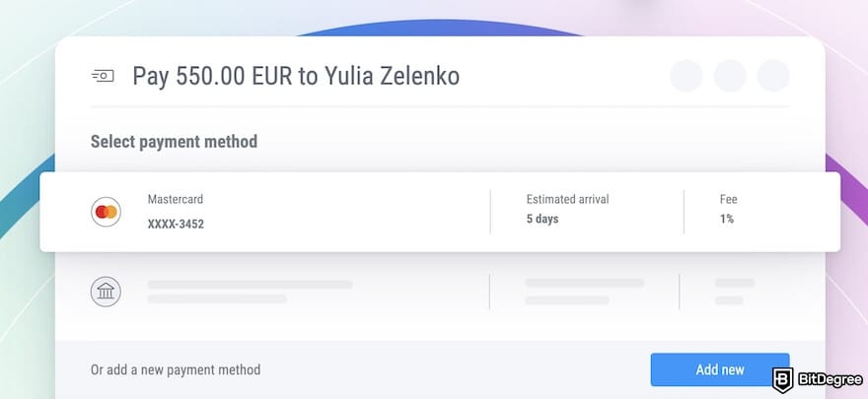Click the Mastercard card name label
Viewport: 868px width, 399px height.
tap(176, 199)
